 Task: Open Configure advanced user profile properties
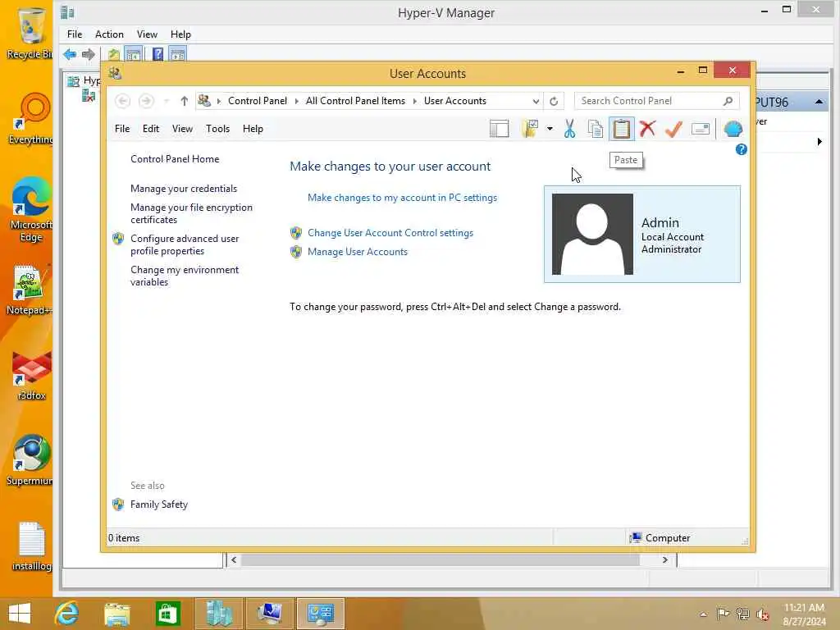click(x=185, y=244)
